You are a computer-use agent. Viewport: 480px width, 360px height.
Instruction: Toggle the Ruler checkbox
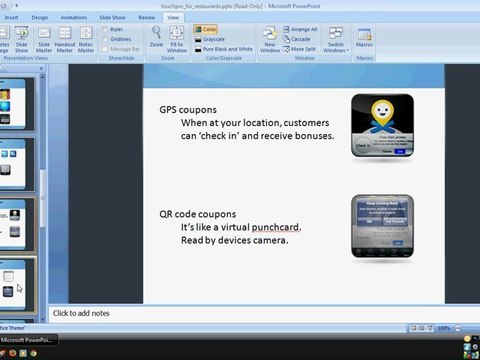pos(105,29)
